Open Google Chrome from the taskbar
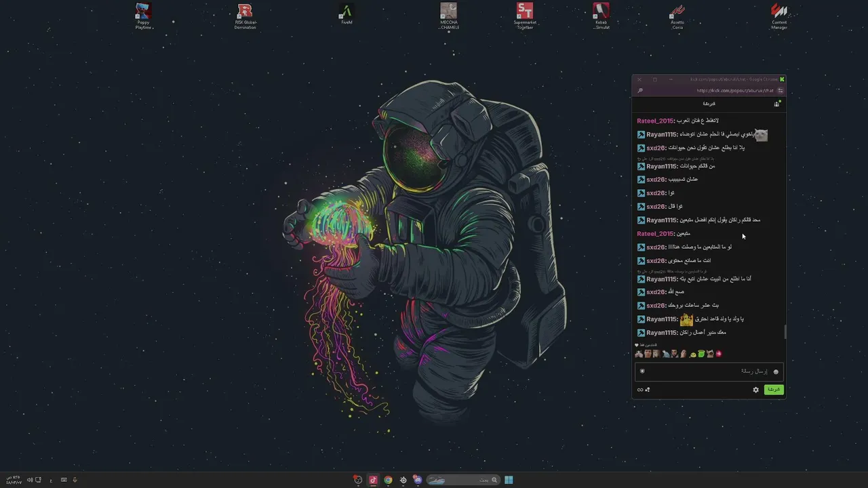 [388, 480]
